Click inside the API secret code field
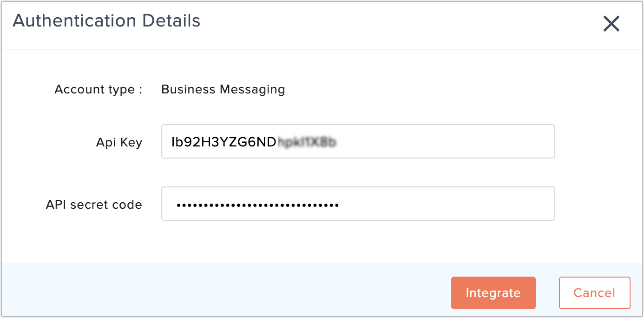Screen dimensions: 644x318 (x=358, y=204)
